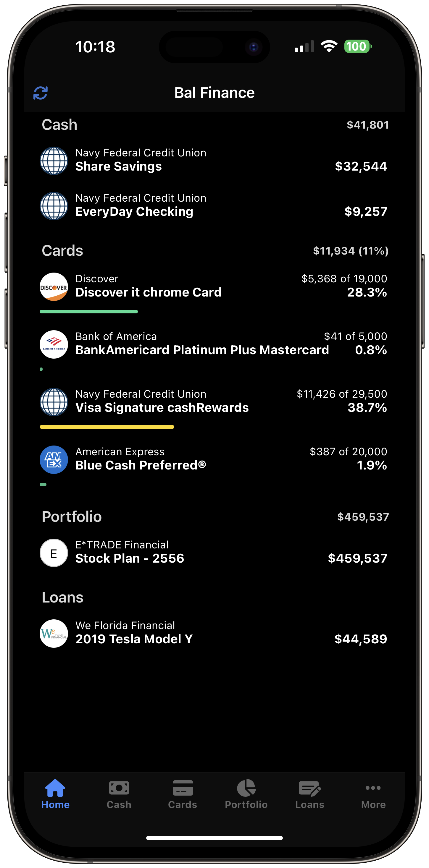This screenshot has width=429, height=868.
Task: Tap the Bank of America logo
Action: click(54, 344)
